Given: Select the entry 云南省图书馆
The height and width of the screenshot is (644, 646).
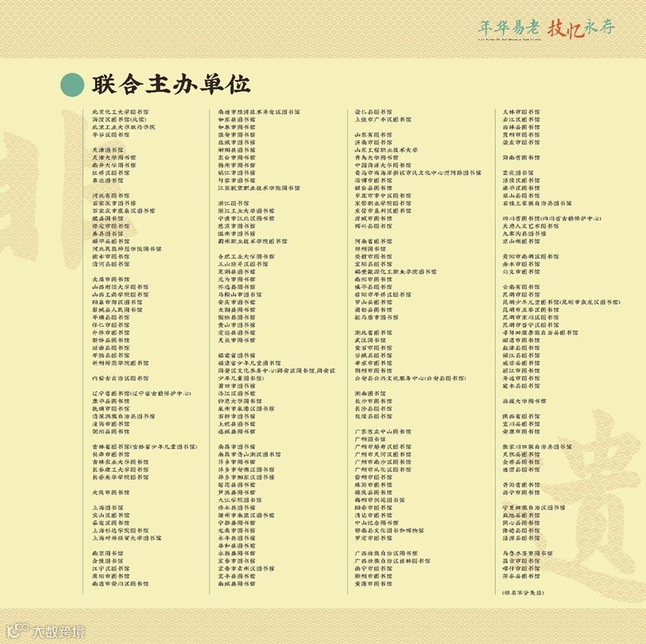Looking at the screenshot, I should (522, 287).
